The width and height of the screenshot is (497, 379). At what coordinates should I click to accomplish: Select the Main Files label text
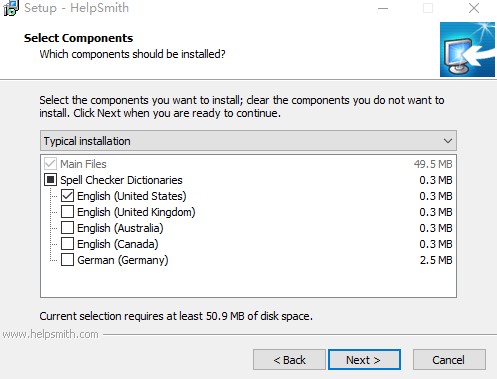pos(83,164)
